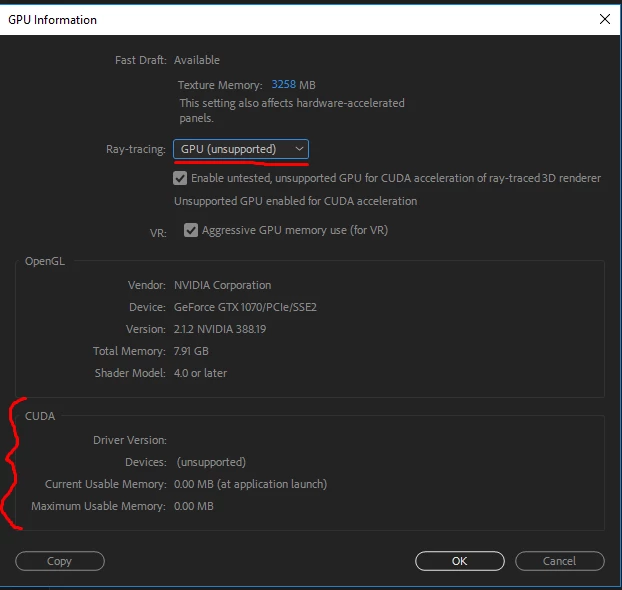This screenshot has width=622, height=590.
Task: Click the NVIDIA Corporation vendor text
Action: pos(223,285)
